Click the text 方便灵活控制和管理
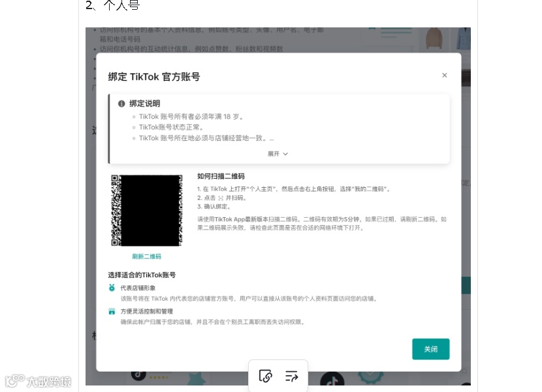542x392 pixels. tap(146, 312)
